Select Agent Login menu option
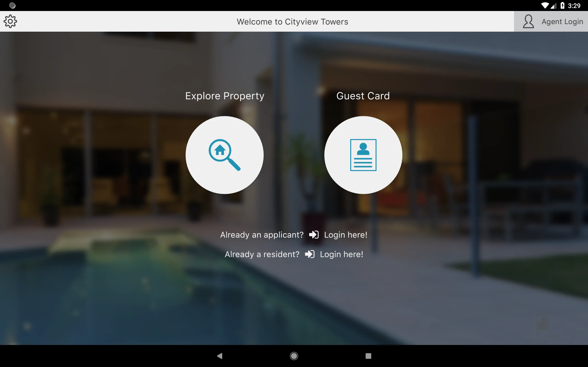588x367 pixels. point(550,22)
